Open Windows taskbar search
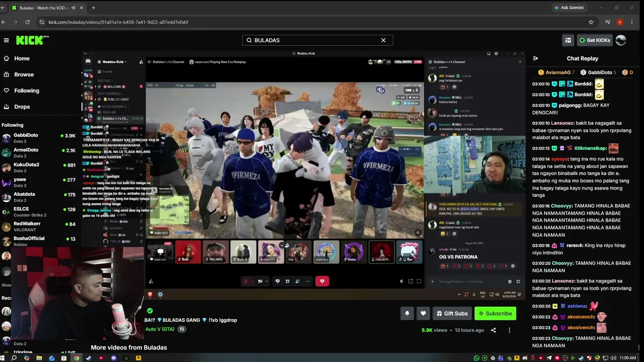Image resolution: width=644 pixels, height=362 pixels. coord(14,358)
